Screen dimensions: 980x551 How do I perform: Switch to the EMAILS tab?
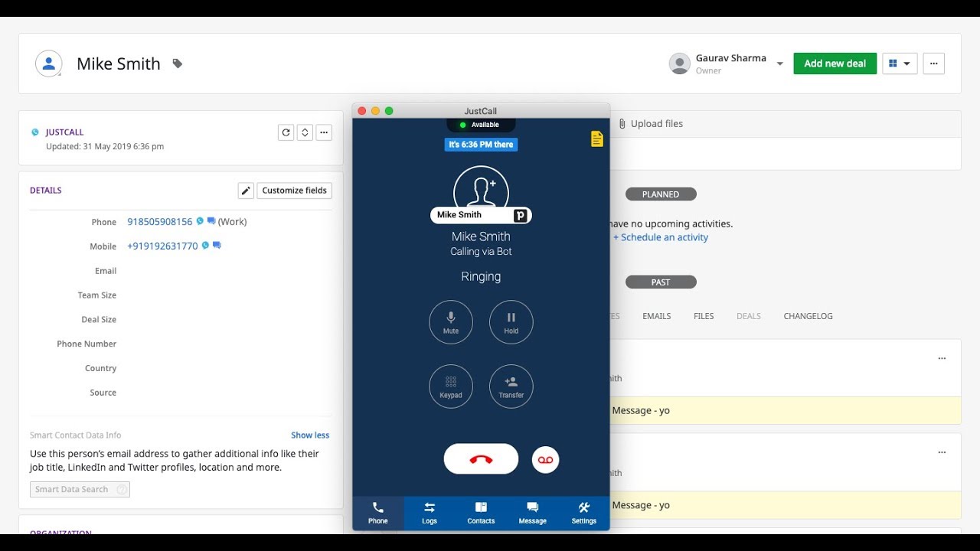(655, 315)
